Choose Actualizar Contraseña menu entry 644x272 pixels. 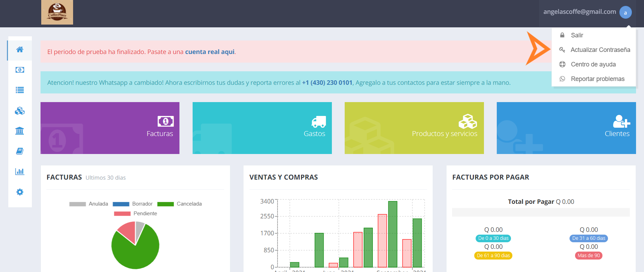coord(594,50)
